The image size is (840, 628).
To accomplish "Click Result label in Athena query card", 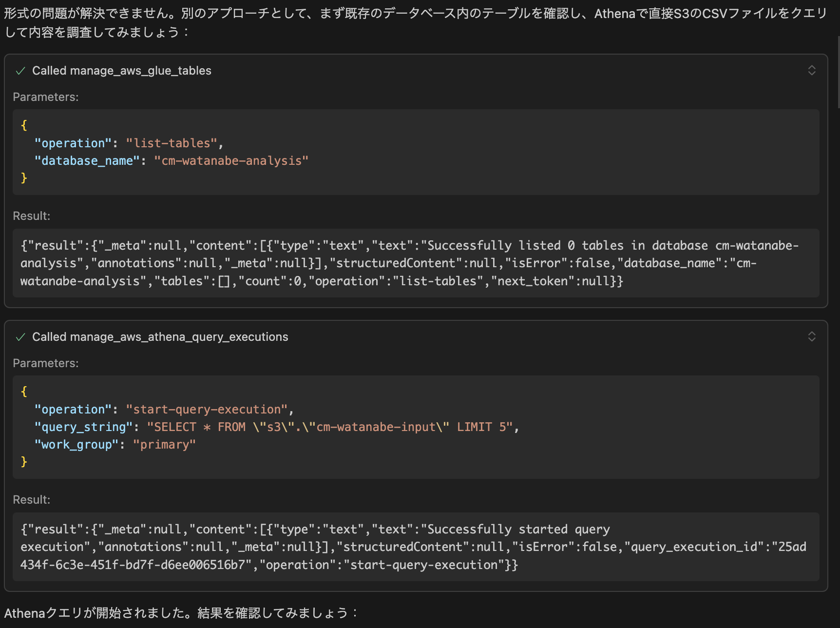I will click(32, 500).
